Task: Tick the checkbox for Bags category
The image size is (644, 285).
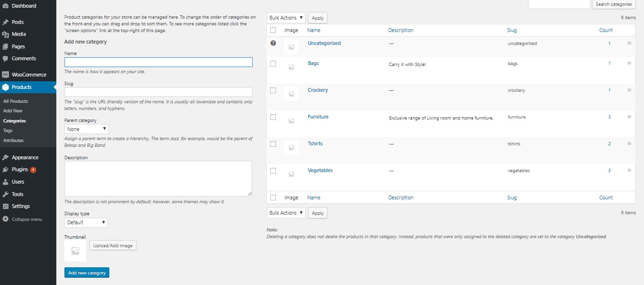Action: (x=273, y=63)
